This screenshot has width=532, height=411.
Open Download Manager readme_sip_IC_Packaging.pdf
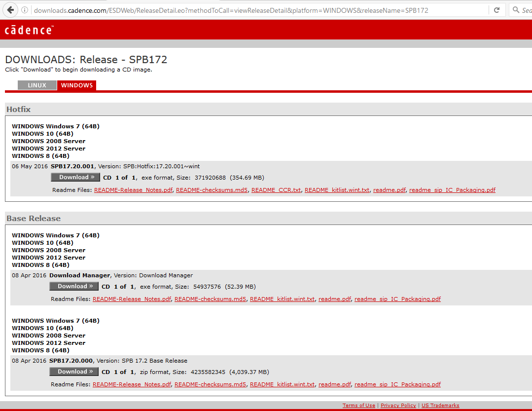pyautogui.click(x=397, y=299)
